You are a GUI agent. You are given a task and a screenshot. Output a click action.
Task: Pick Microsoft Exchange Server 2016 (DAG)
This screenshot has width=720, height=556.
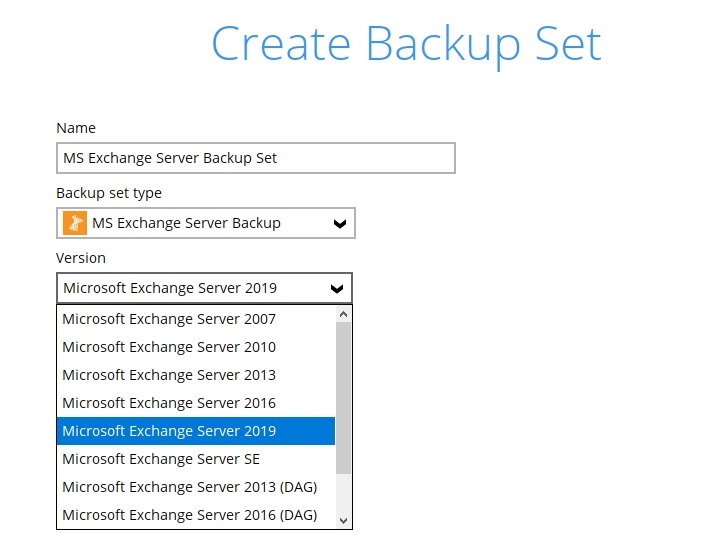click(x=189, y=515)
